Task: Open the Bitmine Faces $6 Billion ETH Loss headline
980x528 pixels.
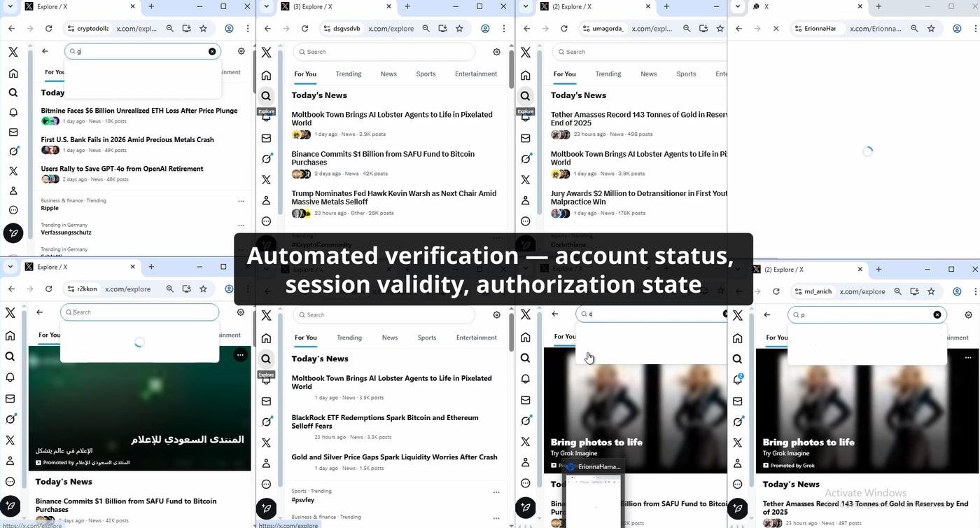Action: click(x=139, y=111)
